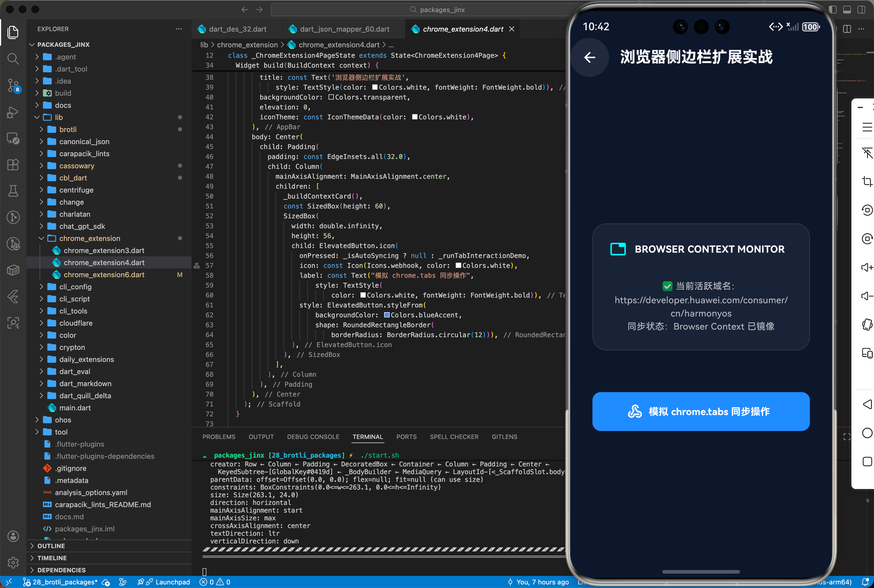874x588 pixels.
Task: Open the Run and Debug view
Action: [13, 112]
